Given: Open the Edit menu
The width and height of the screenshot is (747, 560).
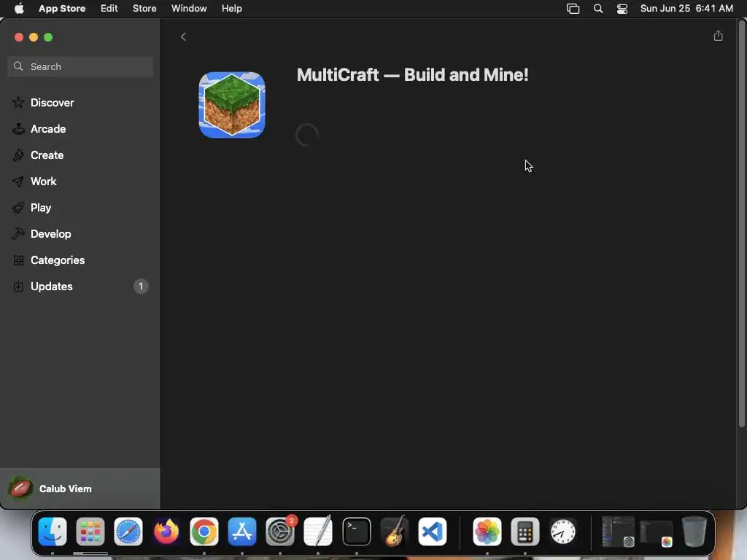Looking at the screenshot, I should [109, 8].
